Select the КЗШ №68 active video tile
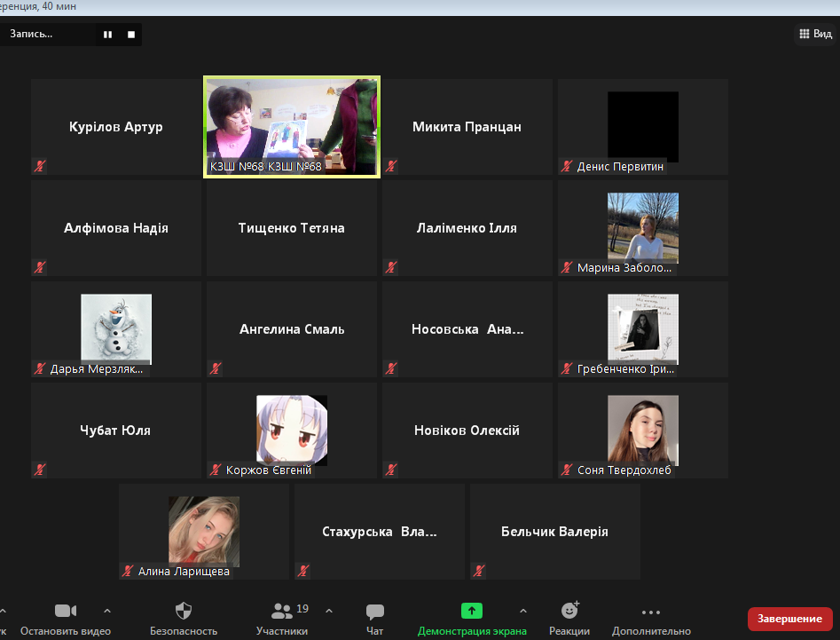The height and width of the screenshot is (640, 840). 292,127
